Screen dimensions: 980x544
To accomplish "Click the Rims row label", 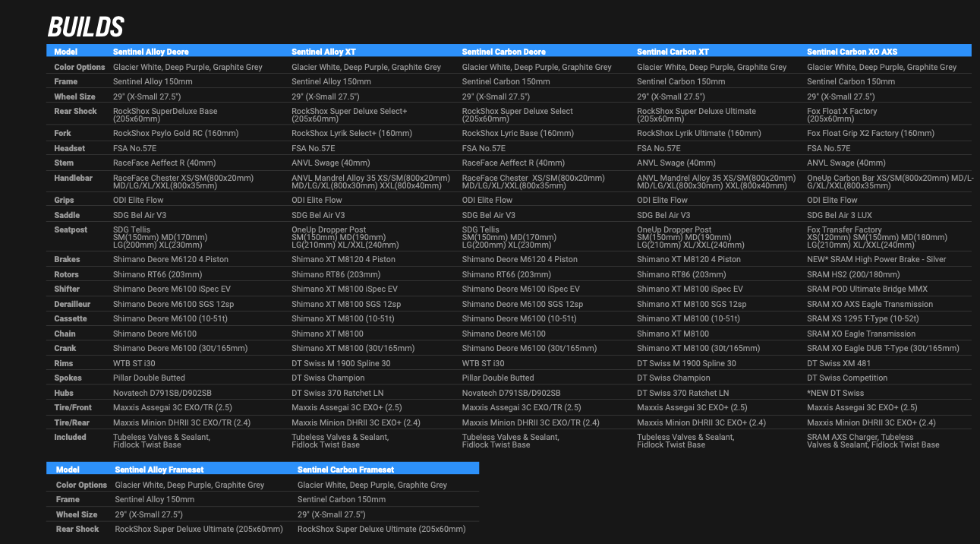I will click(64, 363).
